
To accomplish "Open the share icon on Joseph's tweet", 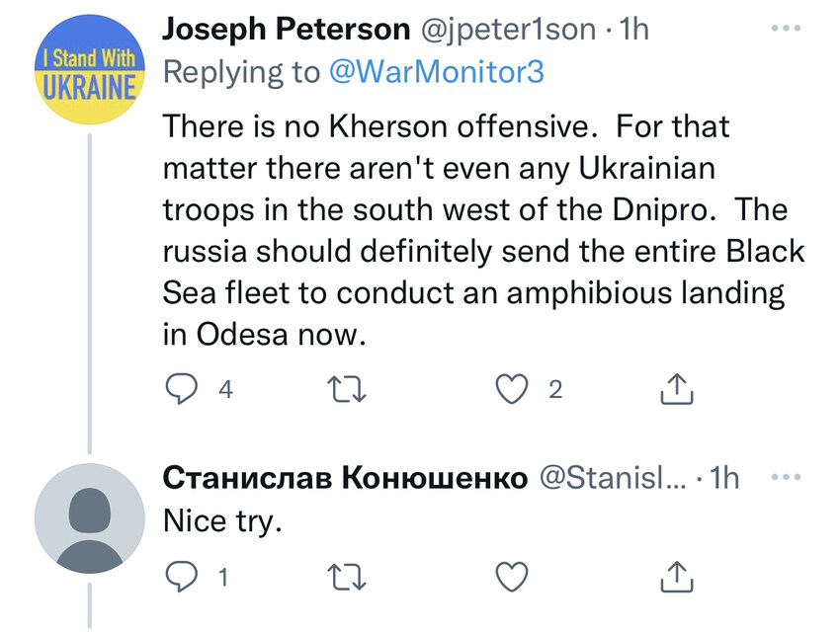I will coord(676,389).
